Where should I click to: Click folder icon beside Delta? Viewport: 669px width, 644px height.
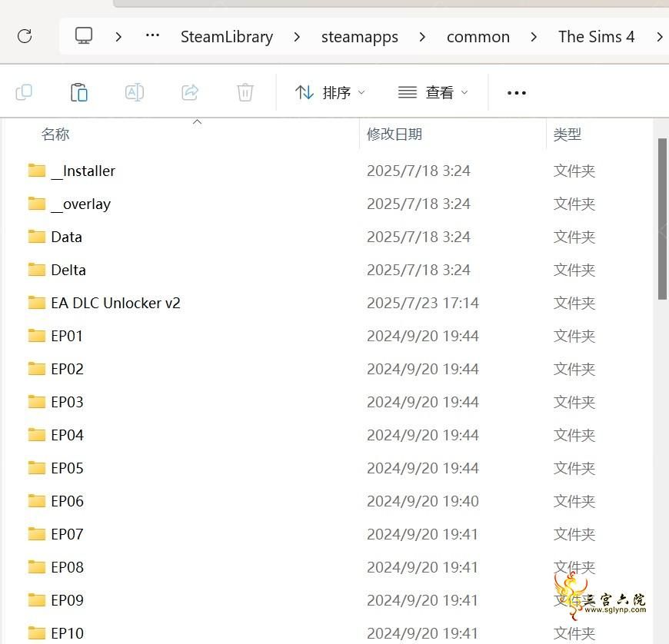[37, 270]
